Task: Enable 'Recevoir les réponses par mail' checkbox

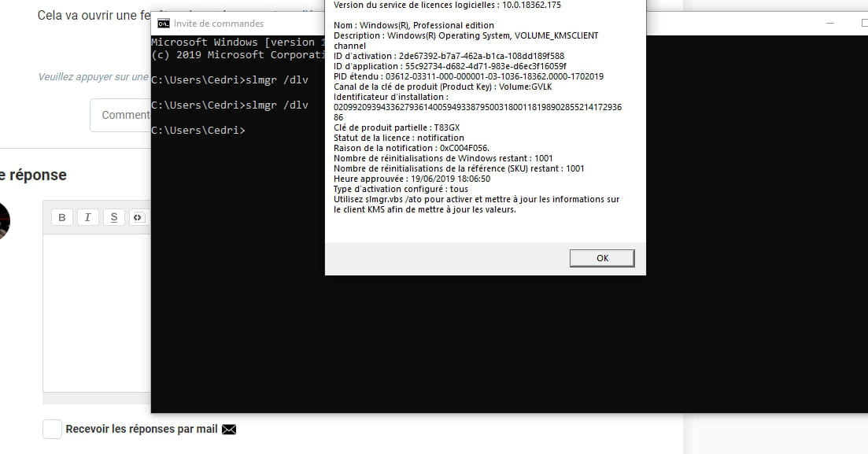Action: tap(52, 429)
